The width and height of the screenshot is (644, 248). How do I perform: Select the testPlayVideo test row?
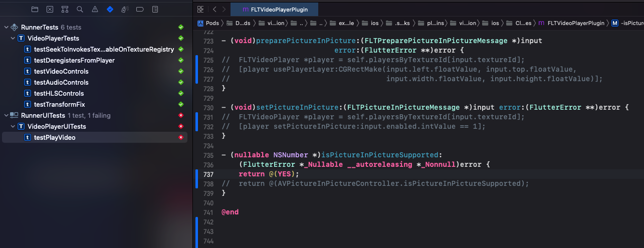tap(95, 137)
